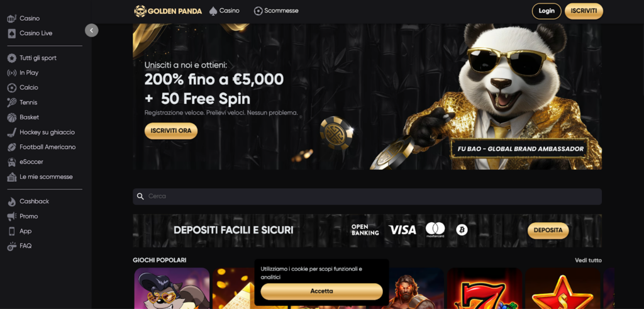644x309 pixels.
Task: Open the In Play live icon
Action: point(12,73)
